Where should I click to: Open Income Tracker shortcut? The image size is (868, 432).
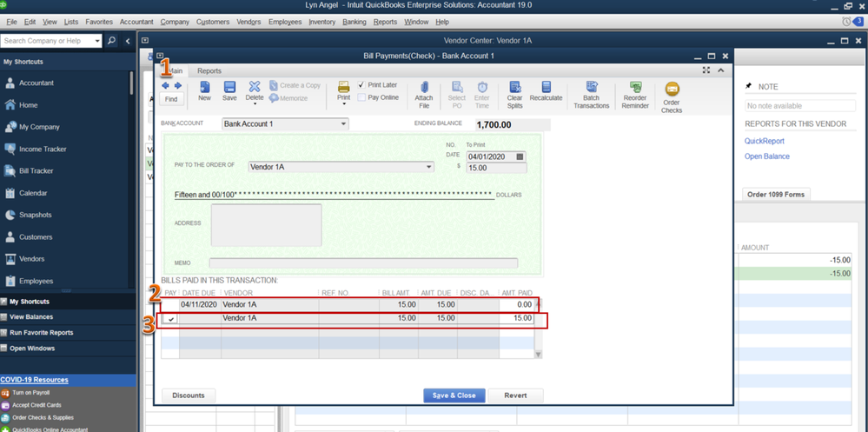click(43, 149)
